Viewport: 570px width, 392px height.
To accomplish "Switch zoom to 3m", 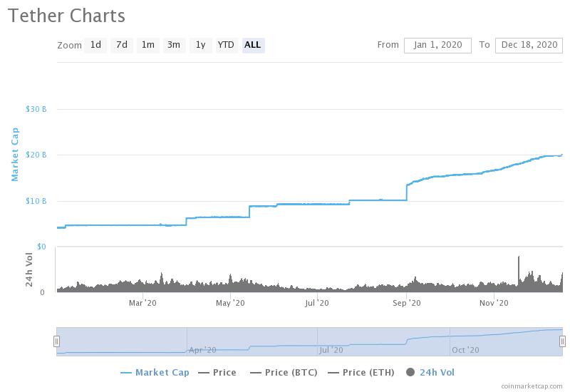I will tap(174, 45).
